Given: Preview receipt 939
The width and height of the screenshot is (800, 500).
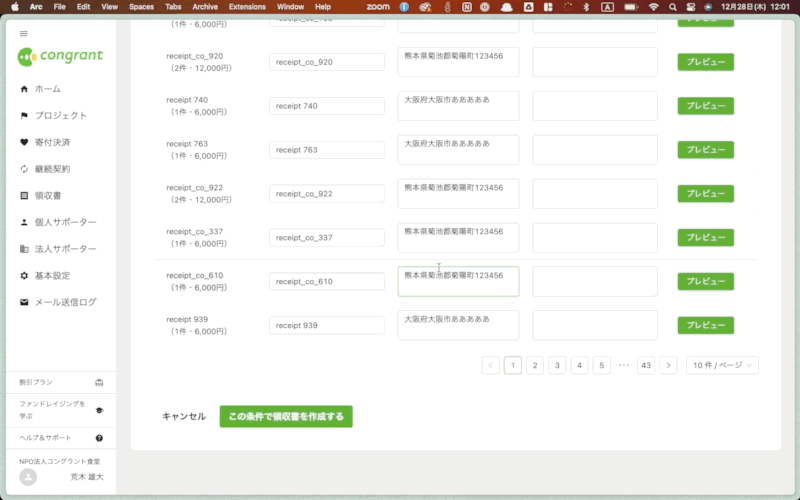Looking at the screenshot, I should point(706,325).
